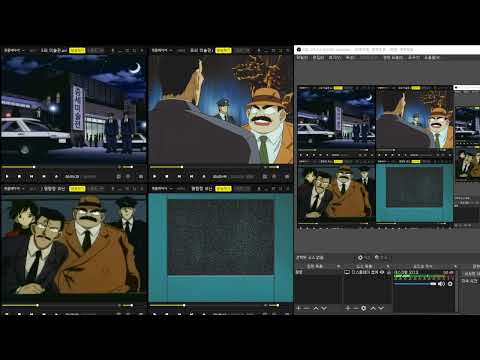Open source Properties button in OBS
The height and width of the screenshot is (360, 480).
[363, 258]
